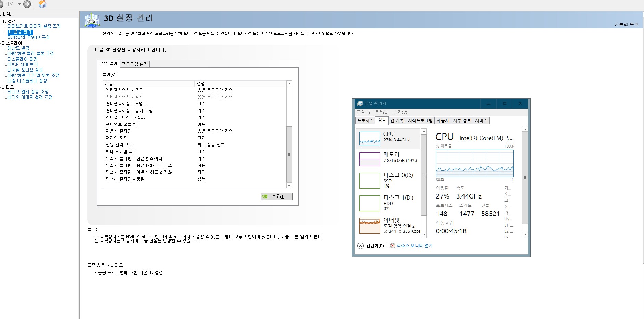Click the forward navigation arrow icon
Viewport: 644px width, 319px height.
(27, 4)
